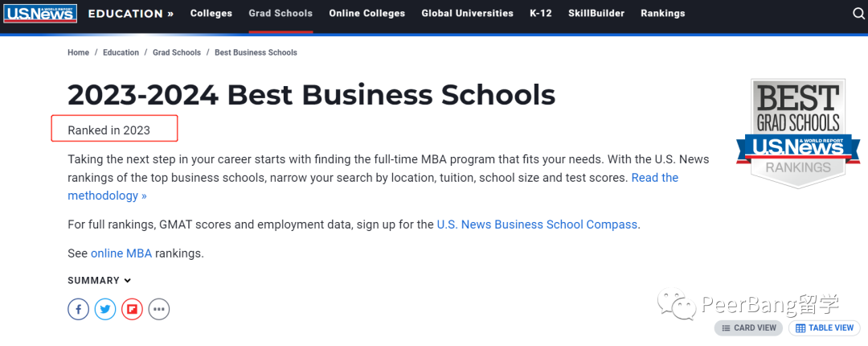Screen dimensions: 868x346
Task: Select the Grad Schools tab
Action: point(280,14)
